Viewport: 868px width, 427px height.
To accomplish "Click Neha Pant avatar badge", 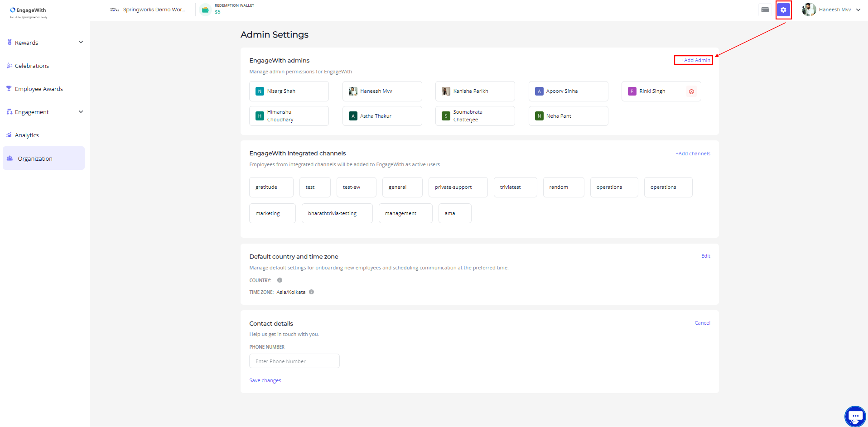I will pos(539,116).
